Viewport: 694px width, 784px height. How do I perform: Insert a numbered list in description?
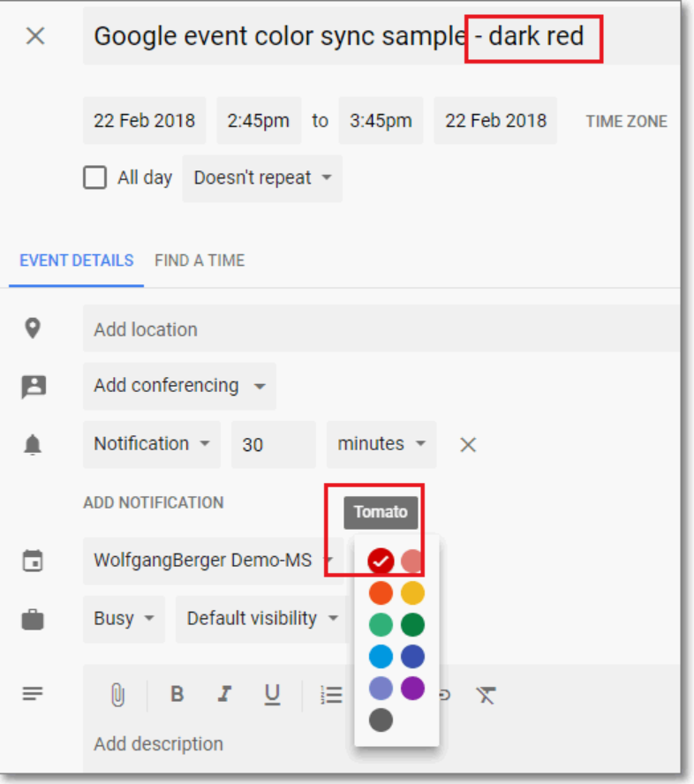[331, 695]
